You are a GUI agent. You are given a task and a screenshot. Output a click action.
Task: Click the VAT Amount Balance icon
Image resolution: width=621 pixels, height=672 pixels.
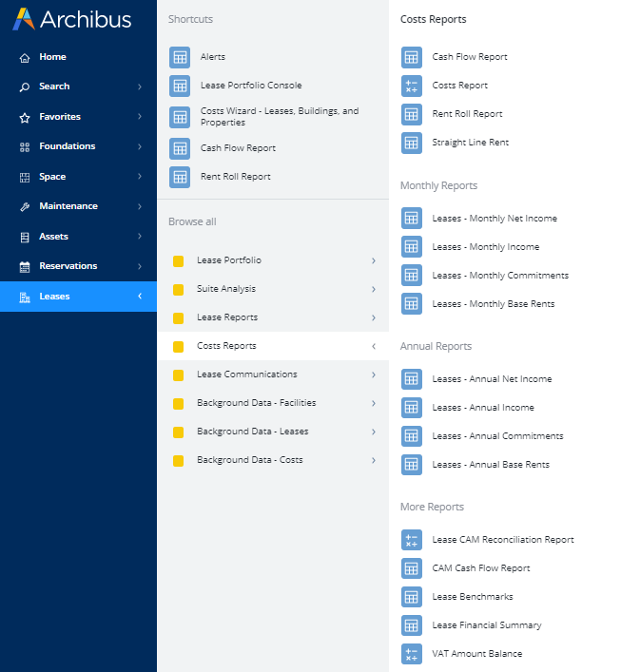[411, 654]
